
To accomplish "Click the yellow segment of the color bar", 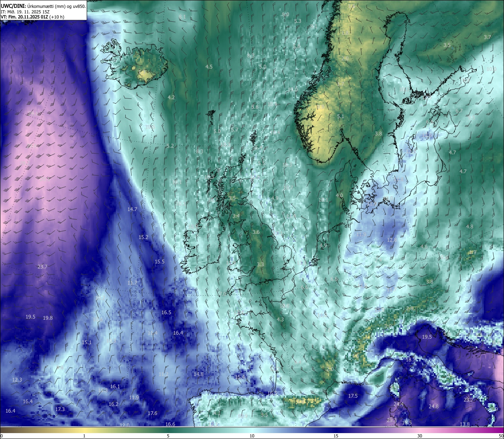I will [84, 430].
